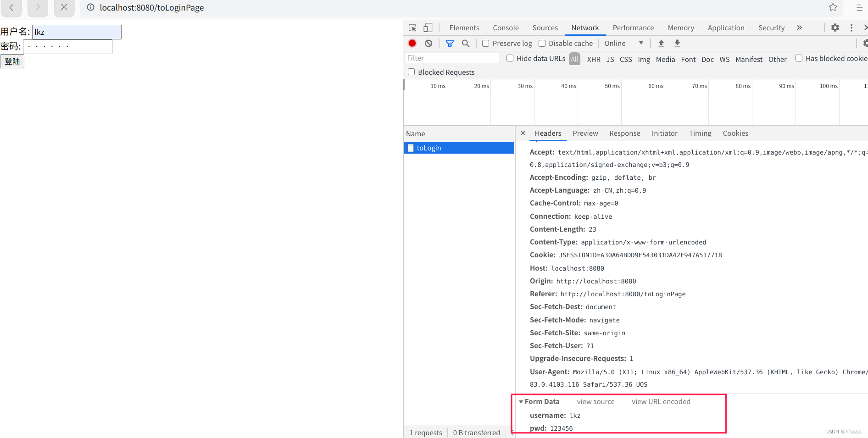Filter requests by Doc type

707,59
